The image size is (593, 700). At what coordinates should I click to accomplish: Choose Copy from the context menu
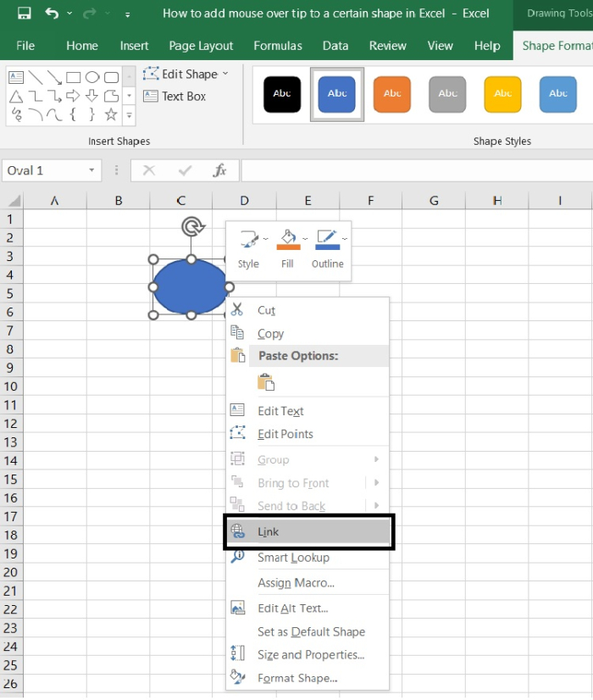(308, 334)
